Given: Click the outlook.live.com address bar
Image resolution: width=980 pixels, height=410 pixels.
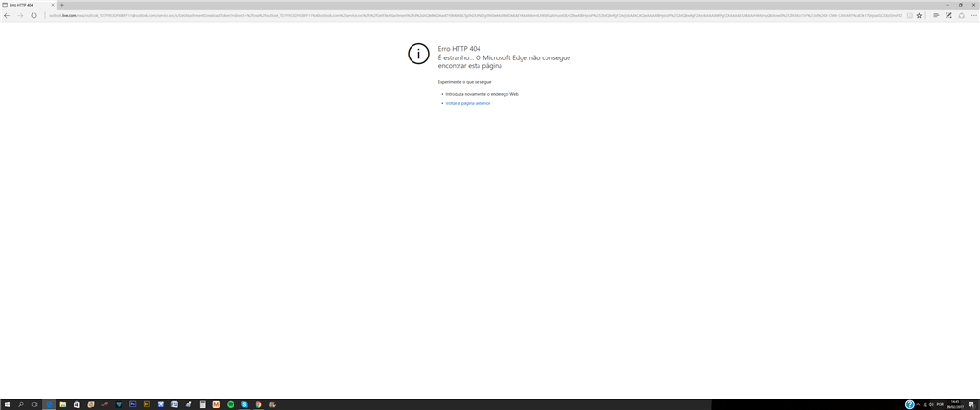Looking at the screenshot, I should coord(475,15).
